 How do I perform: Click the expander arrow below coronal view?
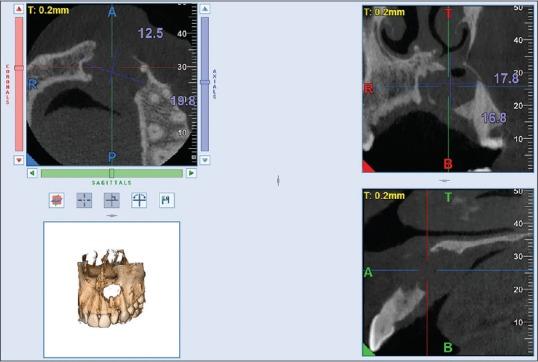tap(445, 180)
